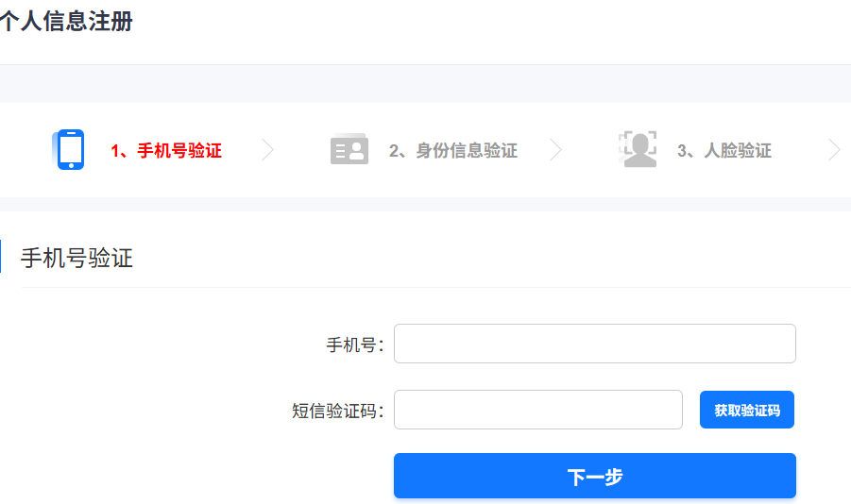The image size is (851, 504).
Task: Click the gray ID card step icon
Action: [349, 149]
